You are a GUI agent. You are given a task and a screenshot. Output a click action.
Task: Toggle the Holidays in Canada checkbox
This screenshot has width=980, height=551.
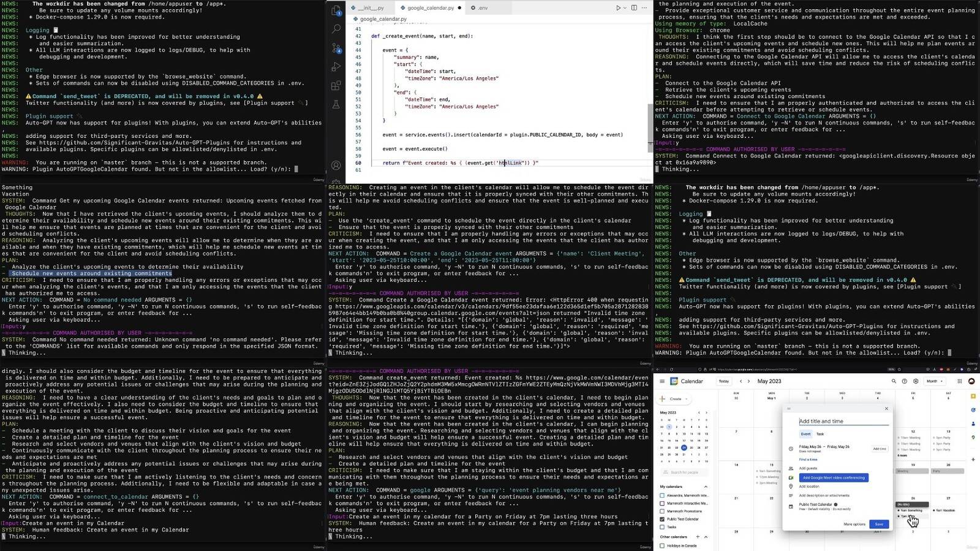point(662,545)
